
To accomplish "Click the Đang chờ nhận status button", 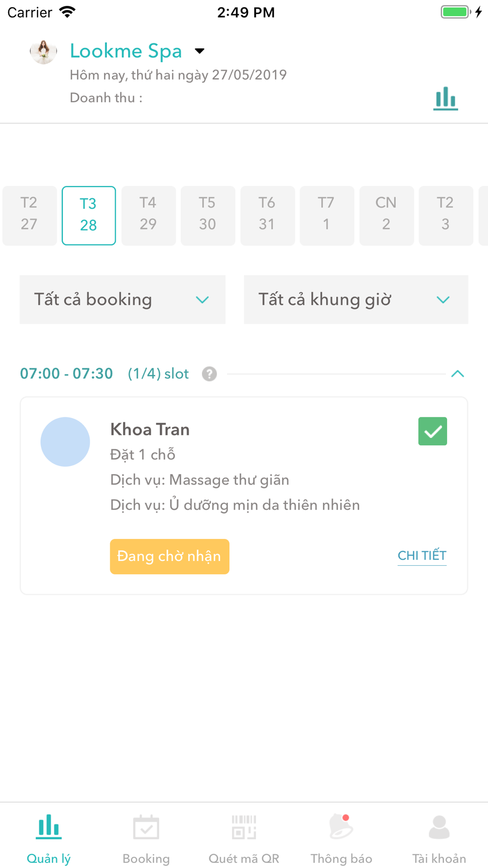I will 169,557.
